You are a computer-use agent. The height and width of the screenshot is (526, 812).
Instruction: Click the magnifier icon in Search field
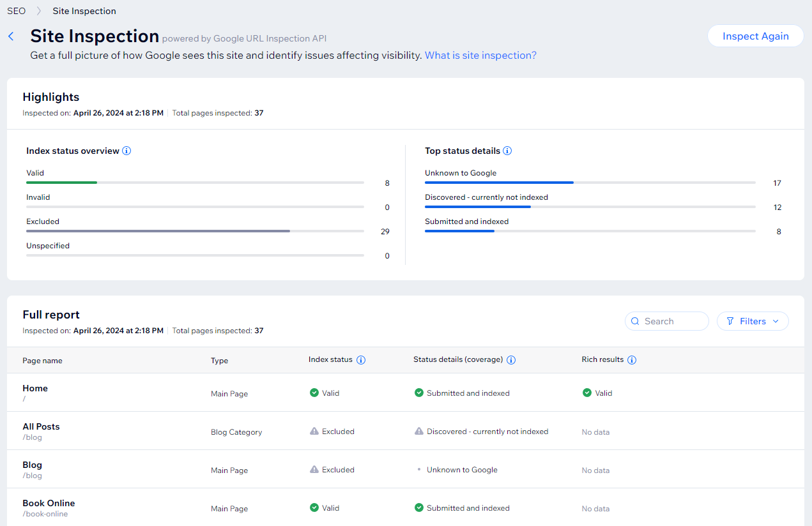click(635, 321)
